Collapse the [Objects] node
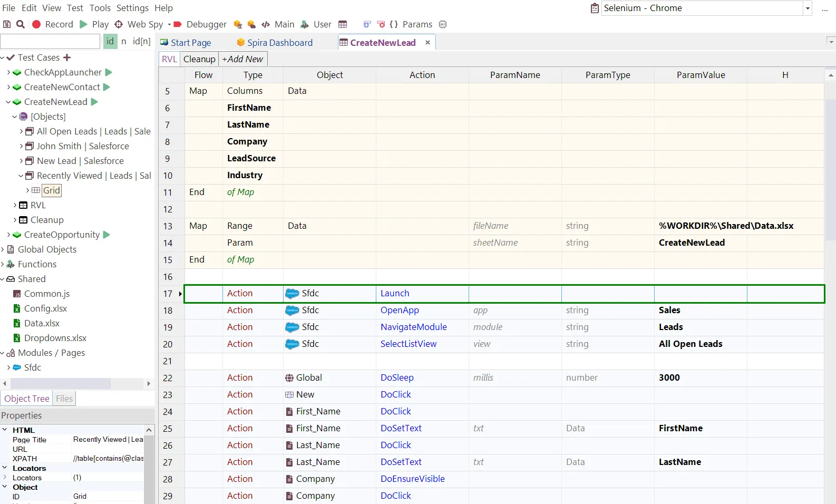836x504 pixels. click(15, 117)
